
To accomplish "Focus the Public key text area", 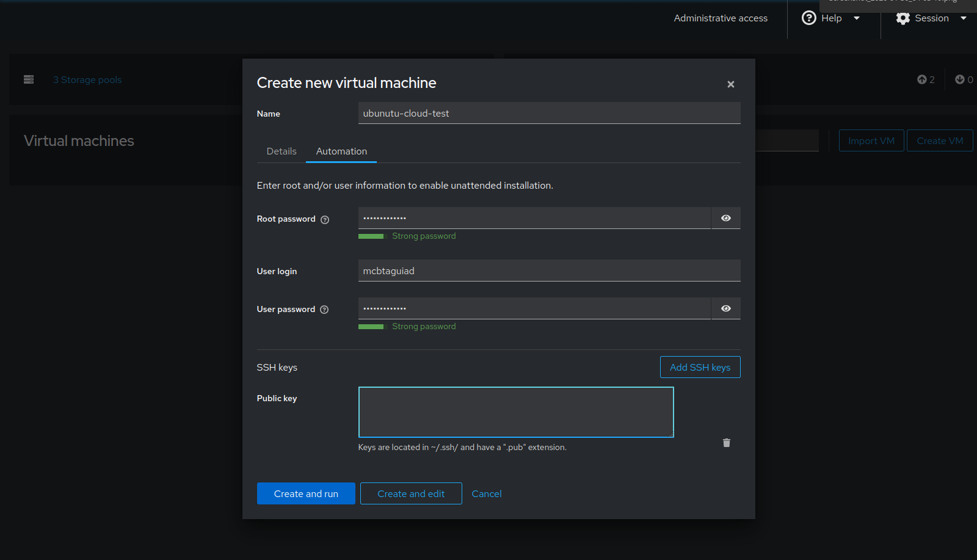I will 516,412.
